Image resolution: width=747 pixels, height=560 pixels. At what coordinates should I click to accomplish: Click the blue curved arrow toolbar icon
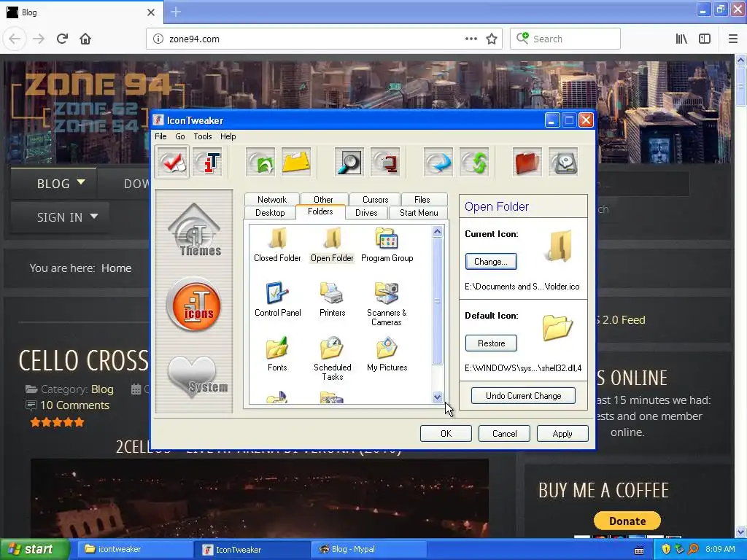click(x=438, y=163)
